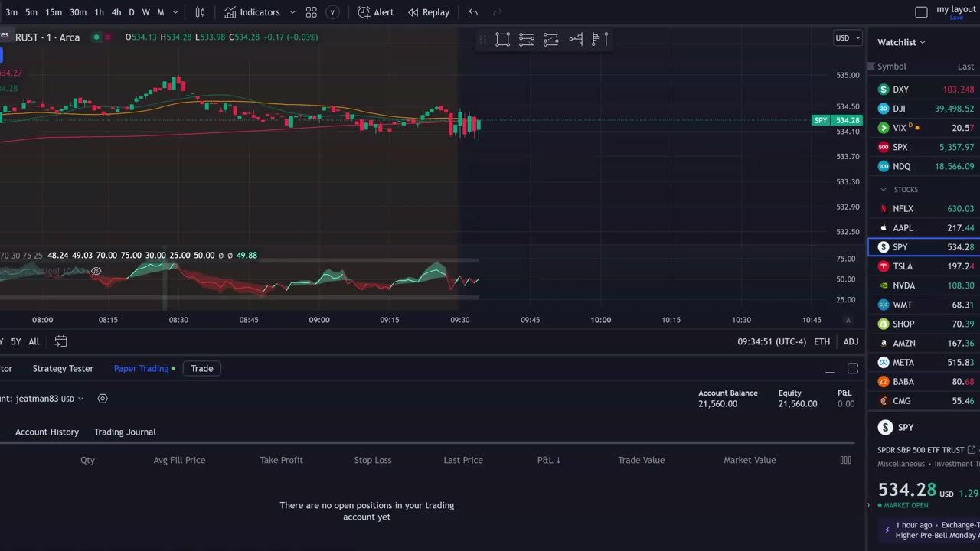Open the Indicators dialog
980x551 pixels.
coord(252,12)
